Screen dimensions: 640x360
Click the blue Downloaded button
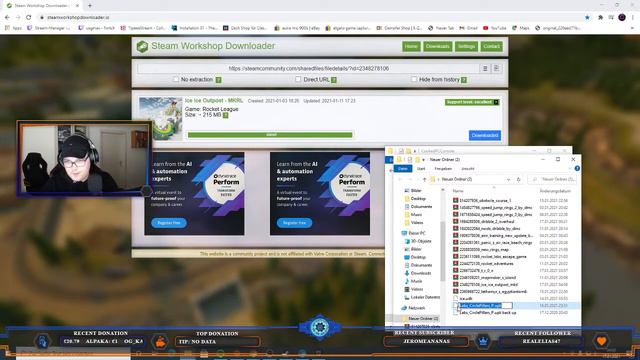484,135
